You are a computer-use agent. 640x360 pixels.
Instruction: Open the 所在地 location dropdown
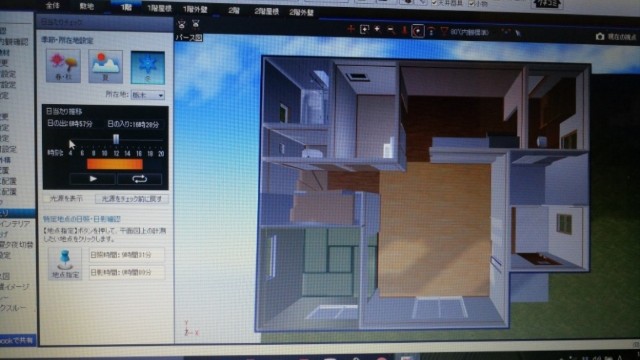pyautogui.click(x=148, y=95)
